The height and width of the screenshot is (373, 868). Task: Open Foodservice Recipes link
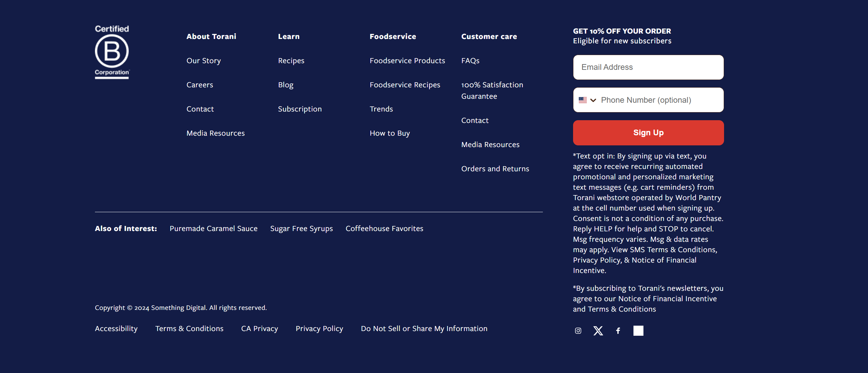pyautogui.click(x=405, y=85)
